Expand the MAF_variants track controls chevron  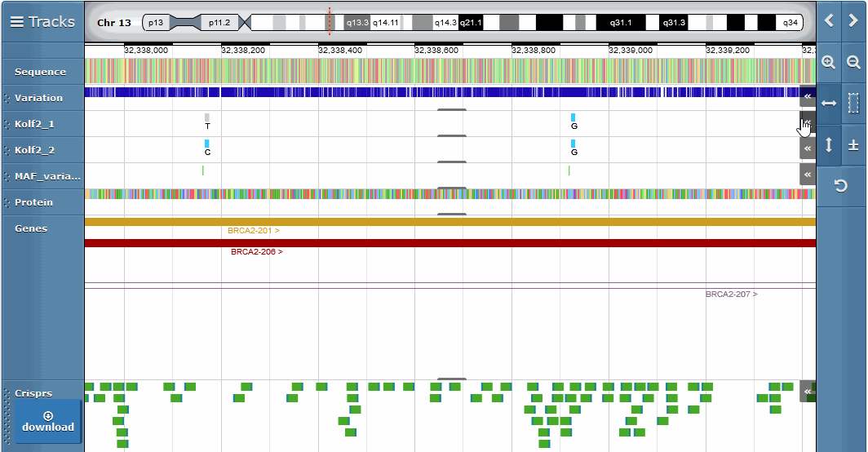tap(807, 174)
